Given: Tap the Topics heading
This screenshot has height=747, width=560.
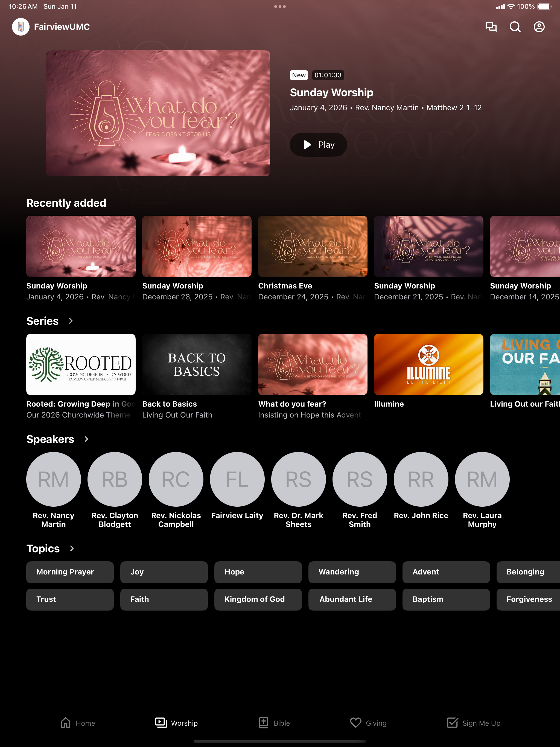Looking at the screenshot, I should pos(43,549).
